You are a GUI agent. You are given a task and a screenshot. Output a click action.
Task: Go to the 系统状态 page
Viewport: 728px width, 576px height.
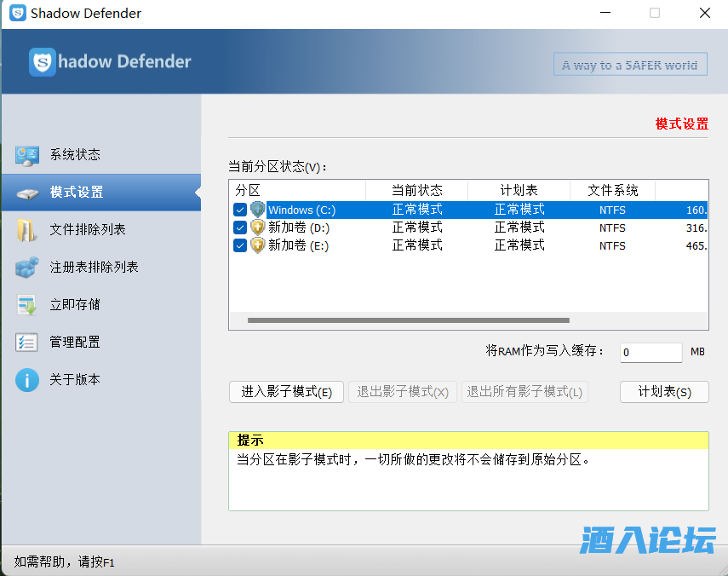75,155
